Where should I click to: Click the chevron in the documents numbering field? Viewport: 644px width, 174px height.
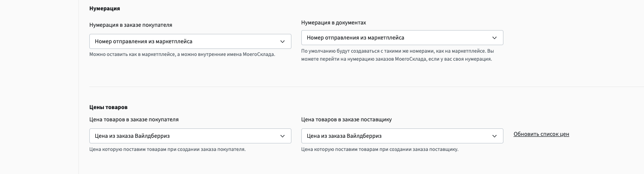[495, 38]
